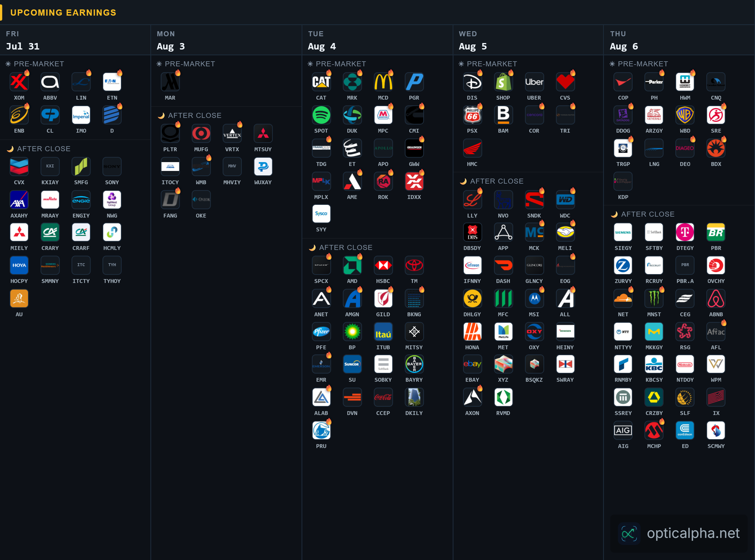
Task: Select the HMC Honda wing logo
Action: tap(472, 148)
